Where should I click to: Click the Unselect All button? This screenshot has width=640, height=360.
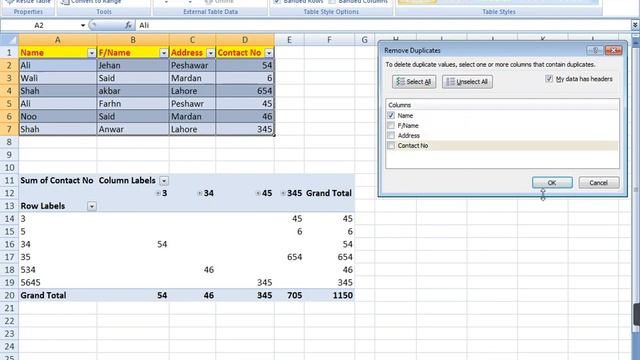point(467,82)
